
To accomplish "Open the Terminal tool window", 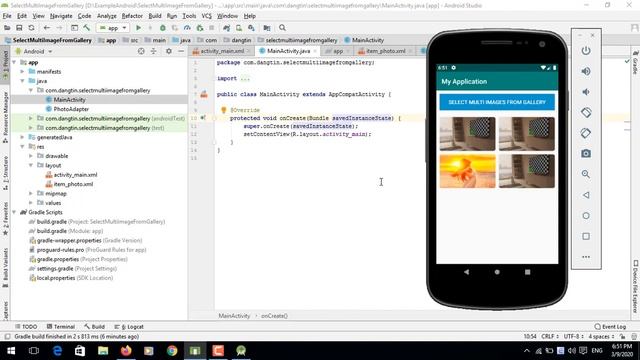I will pyautogui.click(x=60, y=327).
